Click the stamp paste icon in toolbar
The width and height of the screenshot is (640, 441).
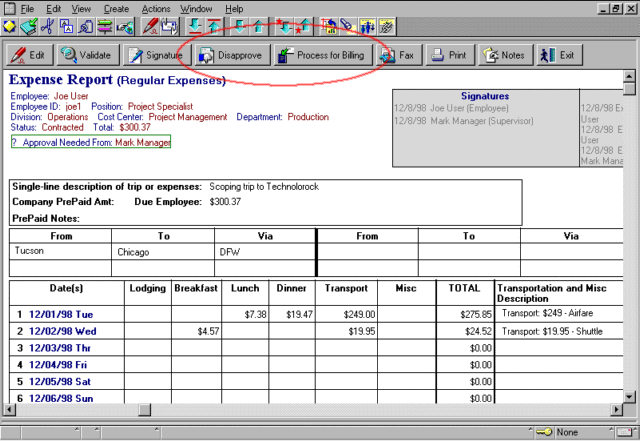point(86,27)
